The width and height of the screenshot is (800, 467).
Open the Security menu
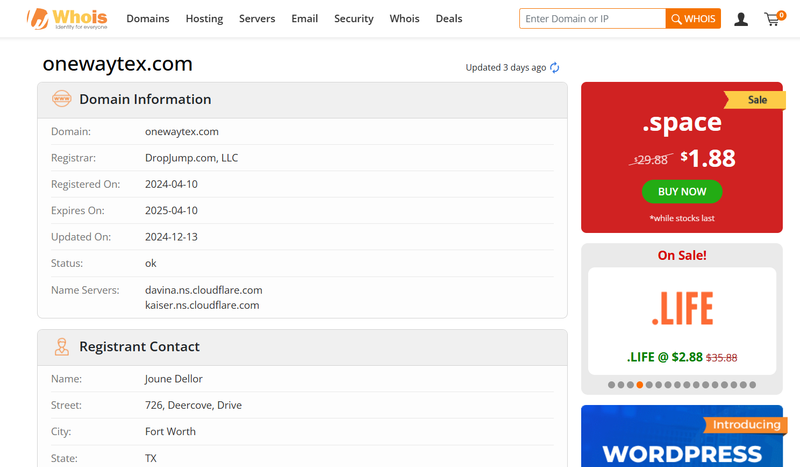tap(354, 19)
